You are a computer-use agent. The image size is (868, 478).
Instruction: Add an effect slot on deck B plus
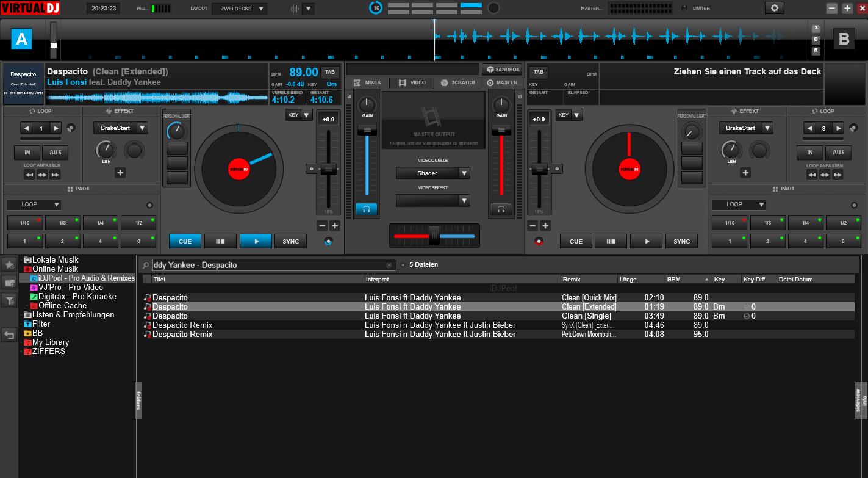click(x=745, y=173)
